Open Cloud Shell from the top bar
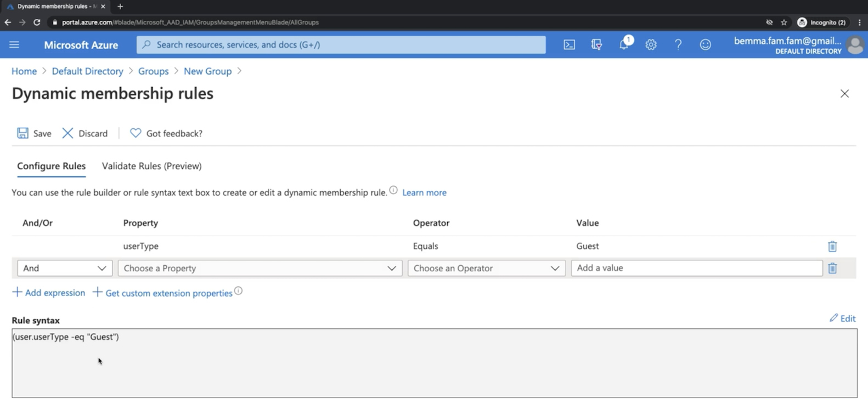 pos(570,45)
